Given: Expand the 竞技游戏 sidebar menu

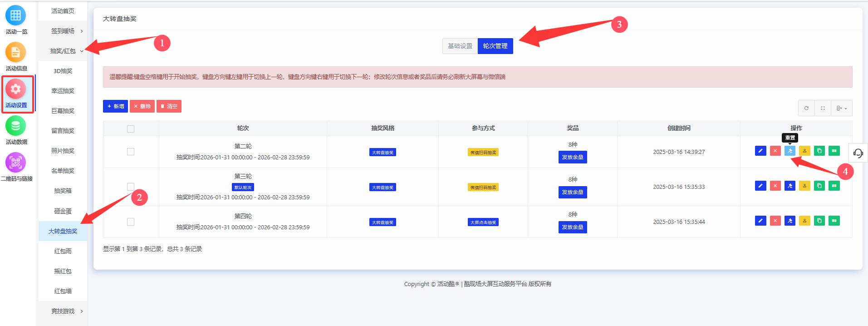Looking at the screenshot, I should coord(63,311).
